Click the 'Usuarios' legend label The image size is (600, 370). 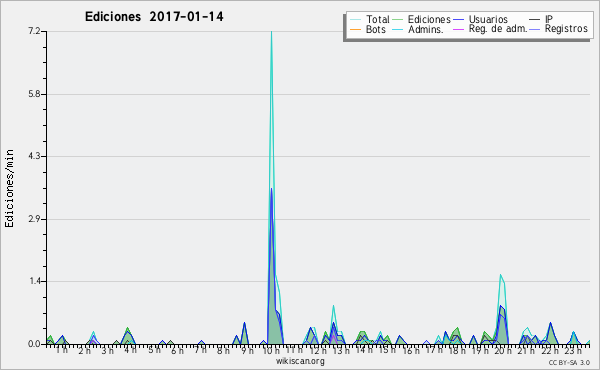(488, 19)
